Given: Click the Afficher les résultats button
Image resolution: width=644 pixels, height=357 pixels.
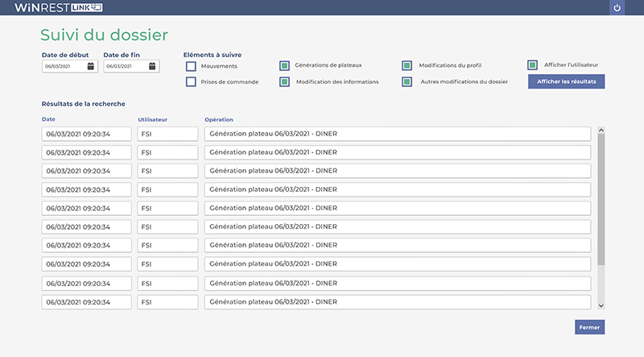Looking at the screenshot, I should 566,81.
